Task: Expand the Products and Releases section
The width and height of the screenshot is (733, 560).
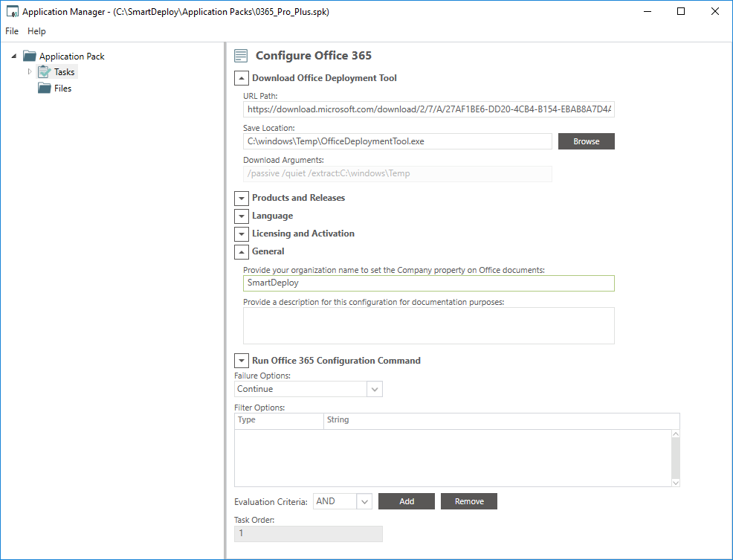Action: (x=241, y=199)
